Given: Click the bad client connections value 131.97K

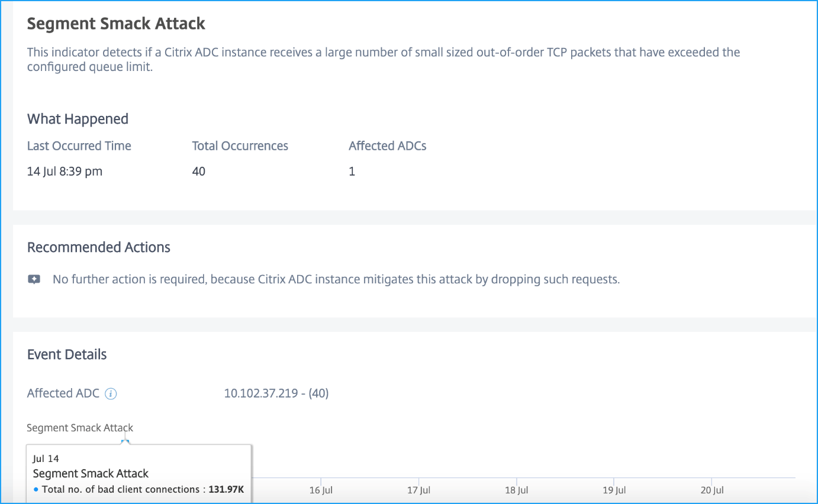Looking at the screenshot, I should (227, 489).
